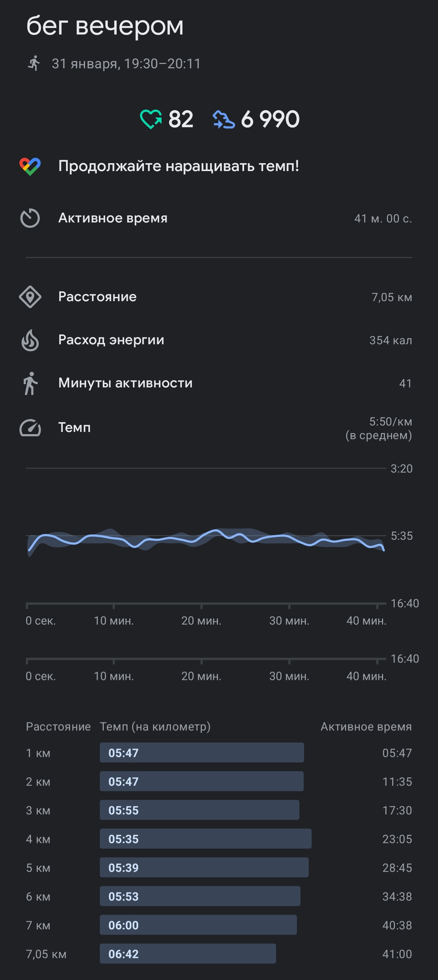Image resolution: width=438 pixels, height=980 pixels.
Task: Tap the distance location-pin icon
Action: click(x=30, y=297)
